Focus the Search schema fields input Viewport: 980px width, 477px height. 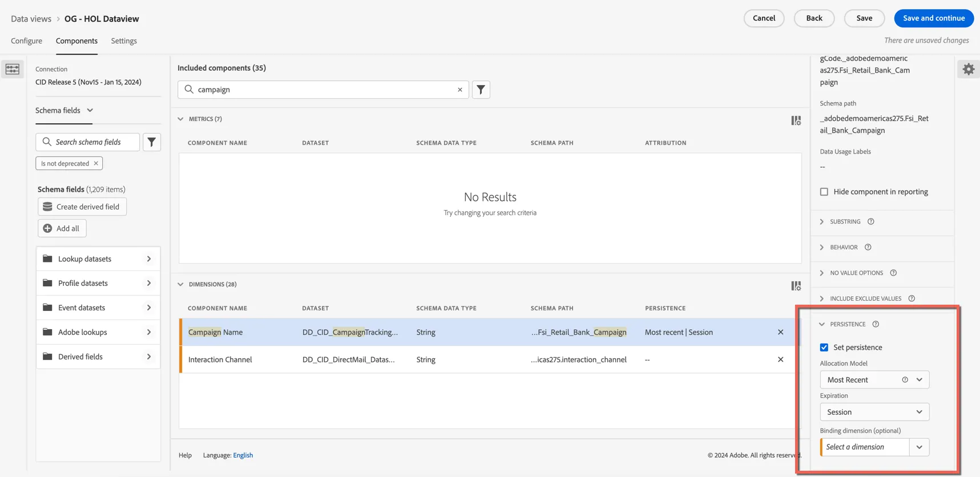point(88,142)
